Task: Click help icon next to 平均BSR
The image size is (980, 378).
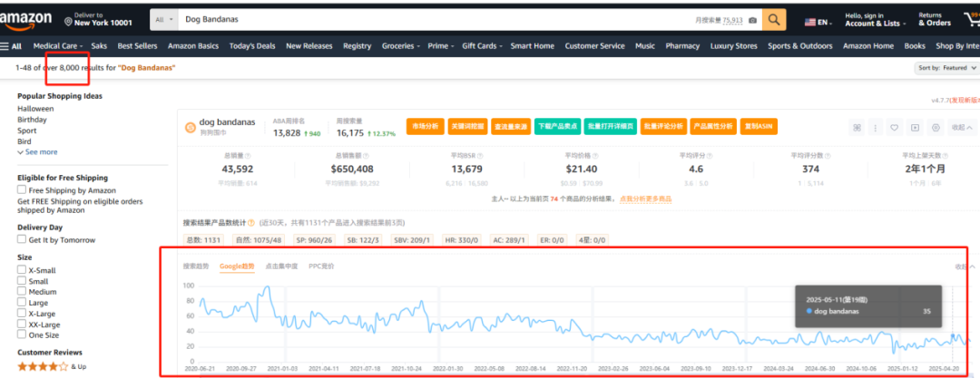Action: tap(478, 156)
